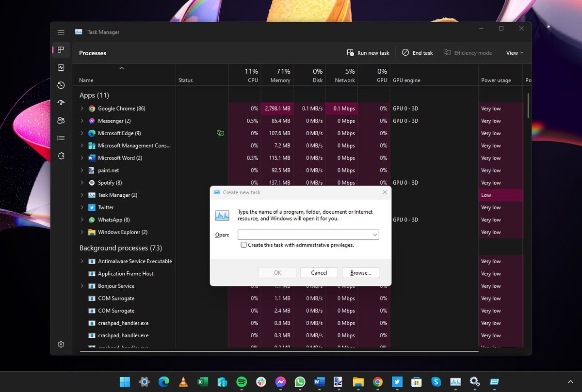Screen dimensions: 582x392
Task: Open the App history page in sidebar
Action: click(x=61, y=85)
